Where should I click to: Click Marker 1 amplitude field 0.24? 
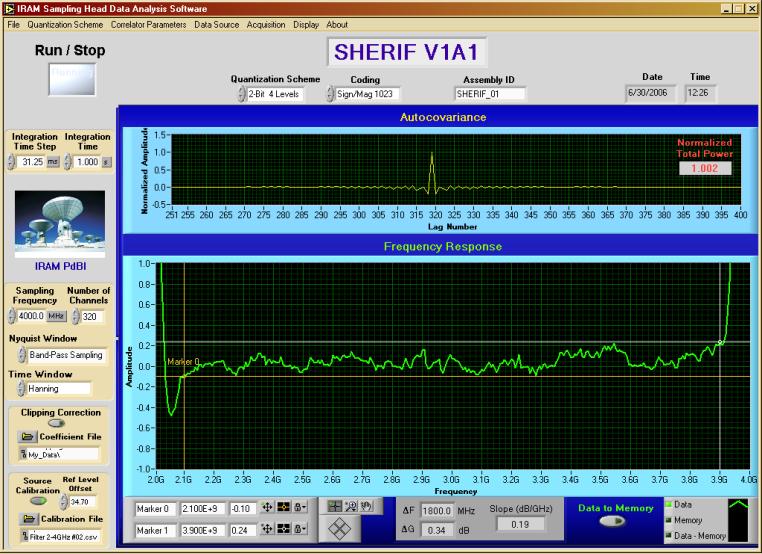243,530
